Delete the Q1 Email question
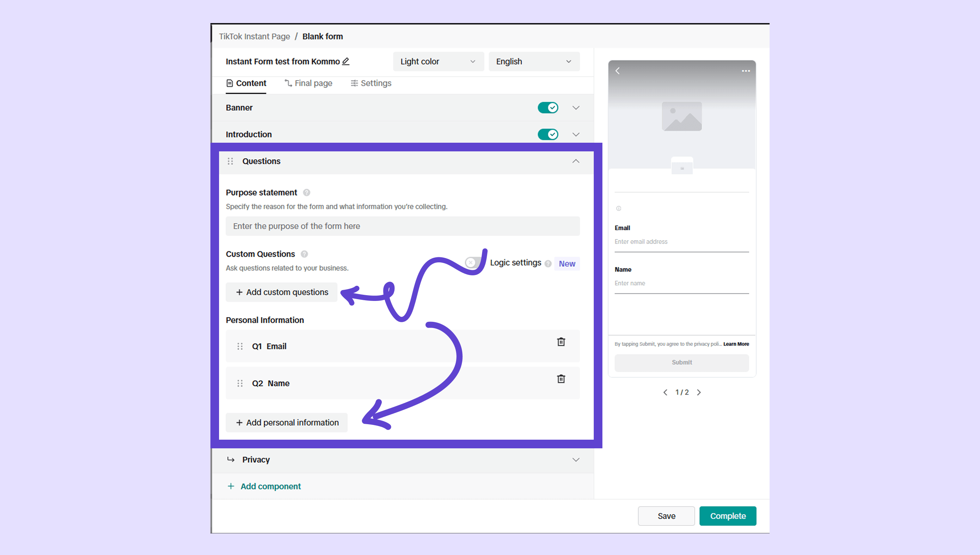The width and height of the screenshot is (980, 555). coord(561,342)
